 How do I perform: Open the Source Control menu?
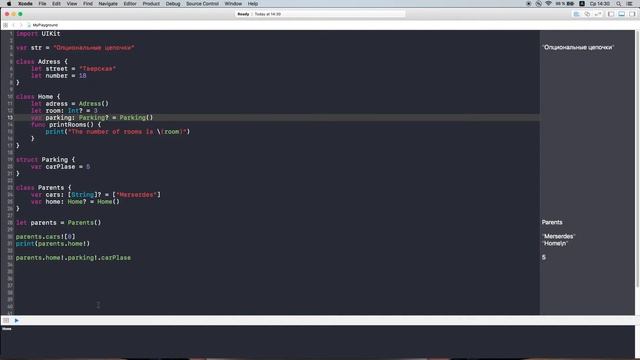(202, 4)
